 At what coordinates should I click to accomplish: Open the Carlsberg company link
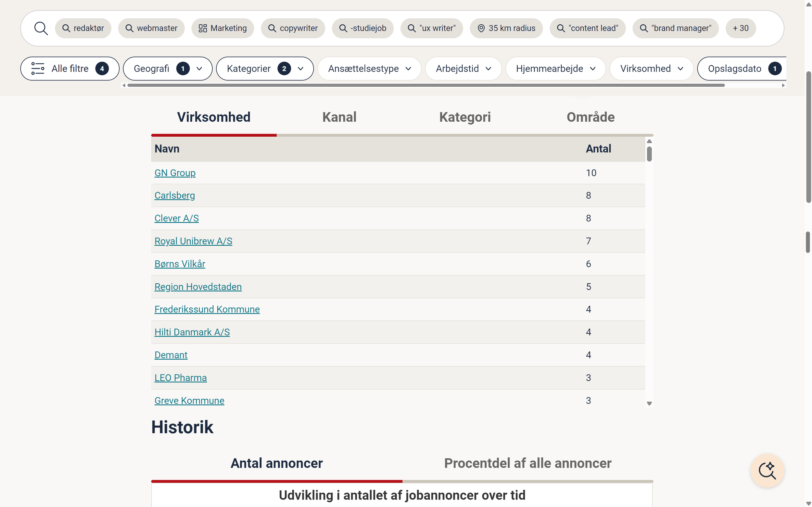click(x=174, y=195)
